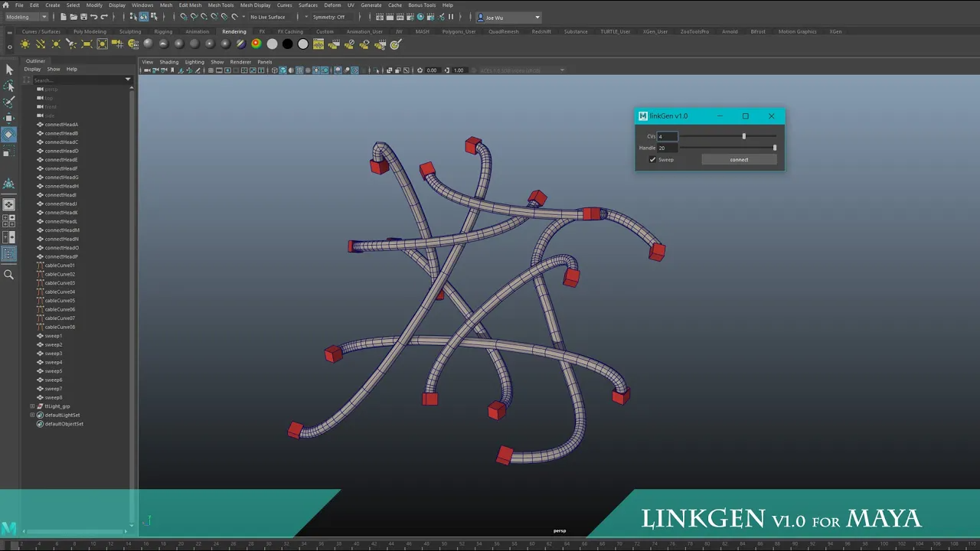Open the viewport Shading menu
The height and width of the screenshot is (551, 980).
[x=168, y=62]
